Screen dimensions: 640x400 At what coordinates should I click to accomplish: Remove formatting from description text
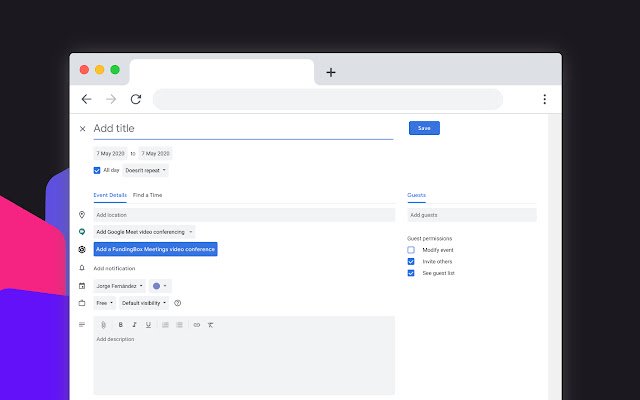(x=211, y=325)
